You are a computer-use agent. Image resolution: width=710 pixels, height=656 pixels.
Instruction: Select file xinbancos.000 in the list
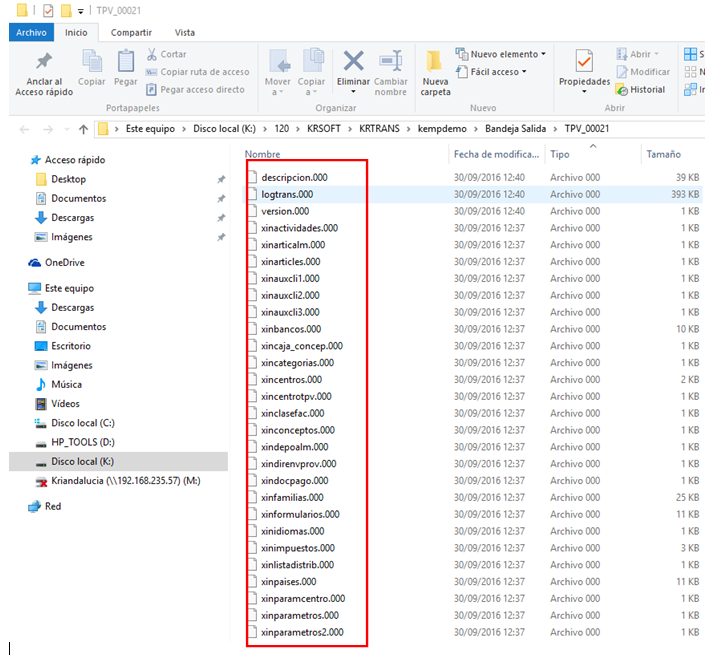pos(290,329)
